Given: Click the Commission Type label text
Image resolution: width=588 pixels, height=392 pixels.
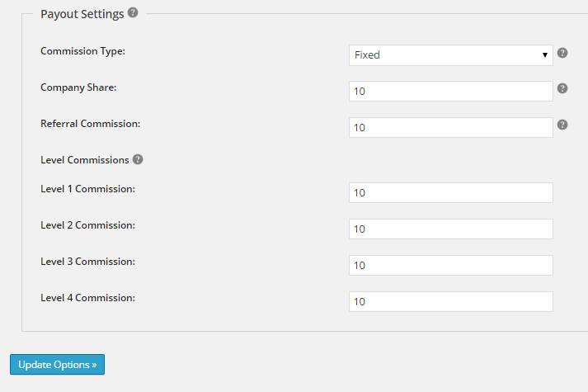Looking at the screenshot, I should point(82,51).
